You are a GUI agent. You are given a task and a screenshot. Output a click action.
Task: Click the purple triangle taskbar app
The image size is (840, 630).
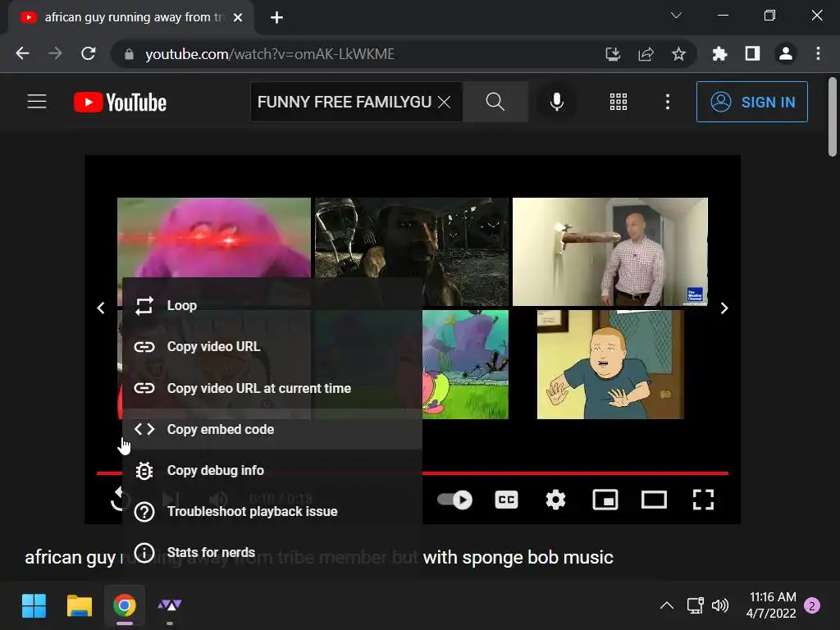coord(169,606)
